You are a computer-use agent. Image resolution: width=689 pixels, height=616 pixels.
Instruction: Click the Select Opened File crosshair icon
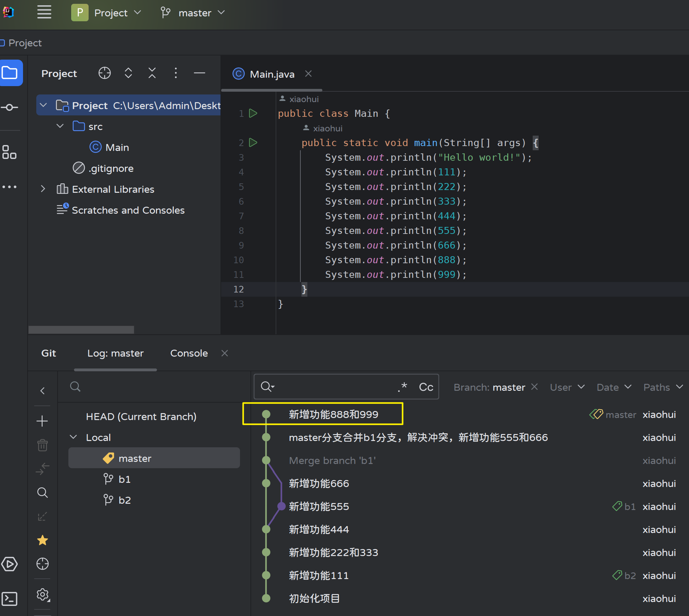tap(104, 73)
